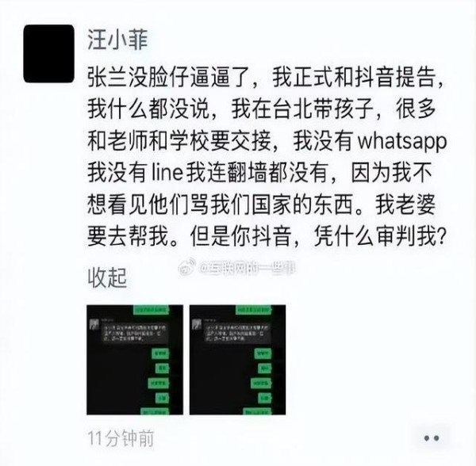Click the @互联网的一些事 watermark text
This screenshot has height=466, width=476.
tap(247, 269)
